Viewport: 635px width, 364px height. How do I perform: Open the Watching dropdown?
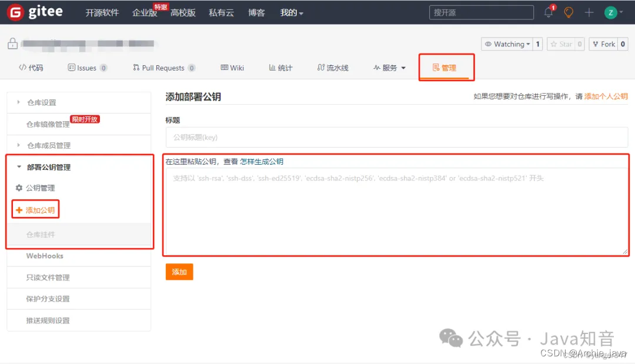[507, 44]
